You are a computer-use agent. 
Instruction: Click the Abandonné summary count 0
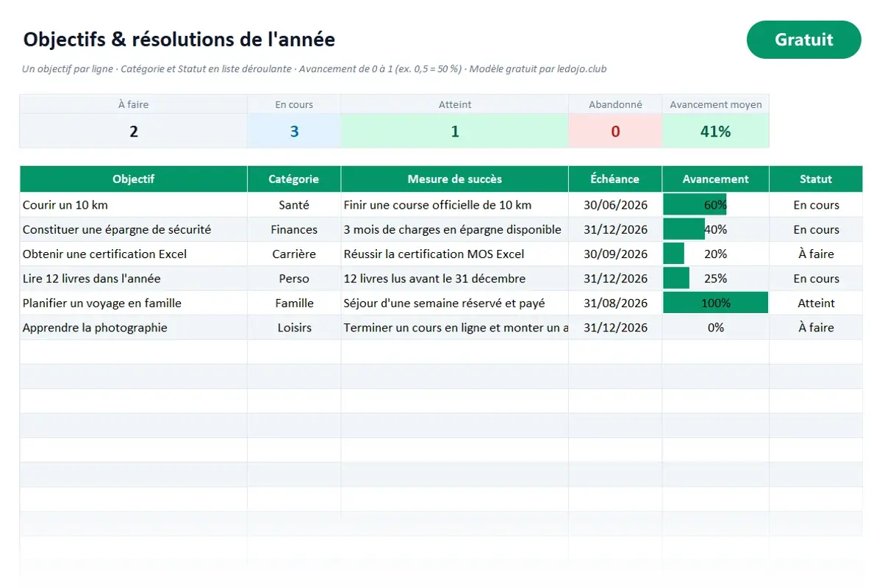[x=615, y=132]
